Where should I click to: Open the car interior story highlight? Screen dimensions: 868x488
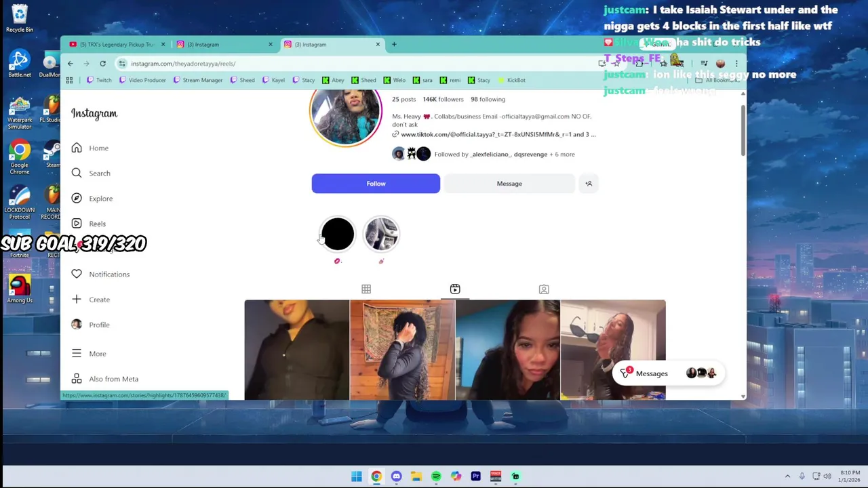[381, 235]
